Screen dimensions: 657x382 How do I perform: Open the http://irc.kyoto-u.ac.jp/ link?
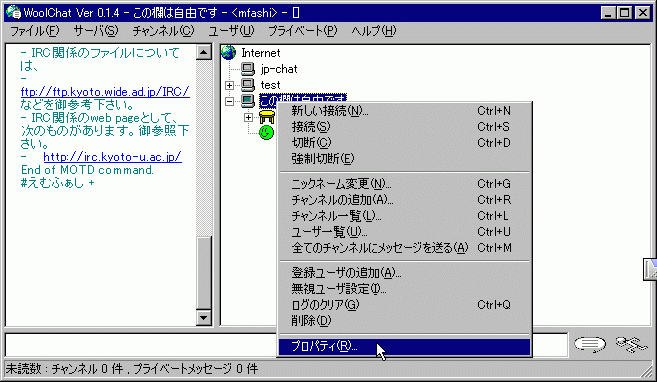pos(112,157)
